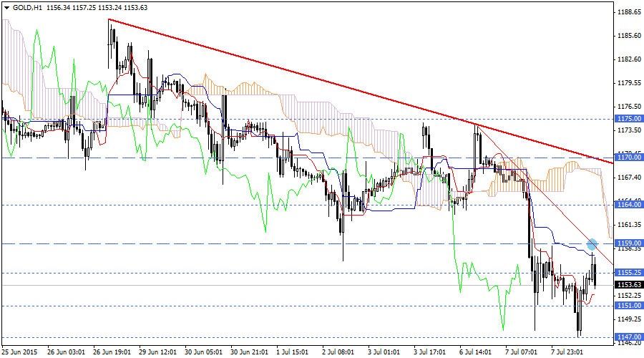Select the 1147.00 horizontal level price label

tap(629, 337)
